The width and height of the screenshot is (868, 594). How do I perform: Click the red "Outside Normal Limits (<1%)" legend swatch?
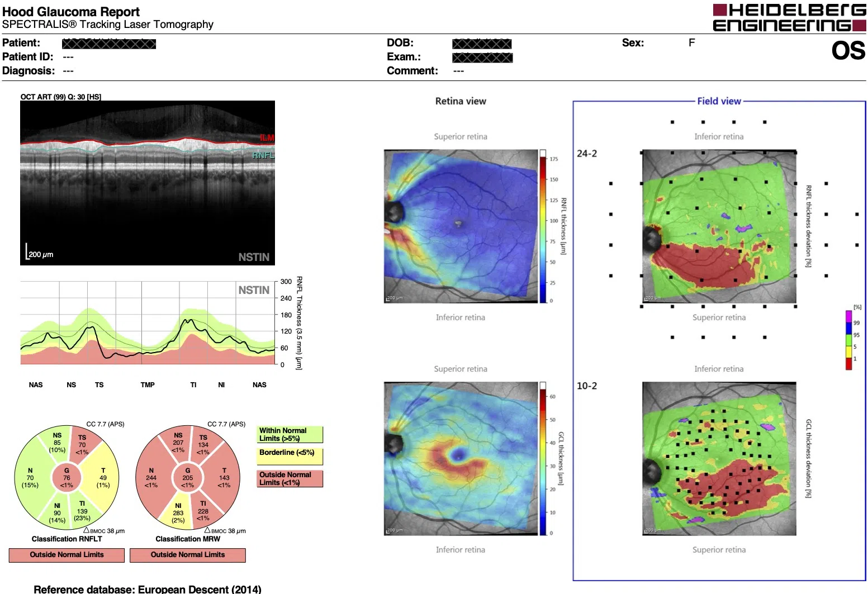(x=290, y=479)
